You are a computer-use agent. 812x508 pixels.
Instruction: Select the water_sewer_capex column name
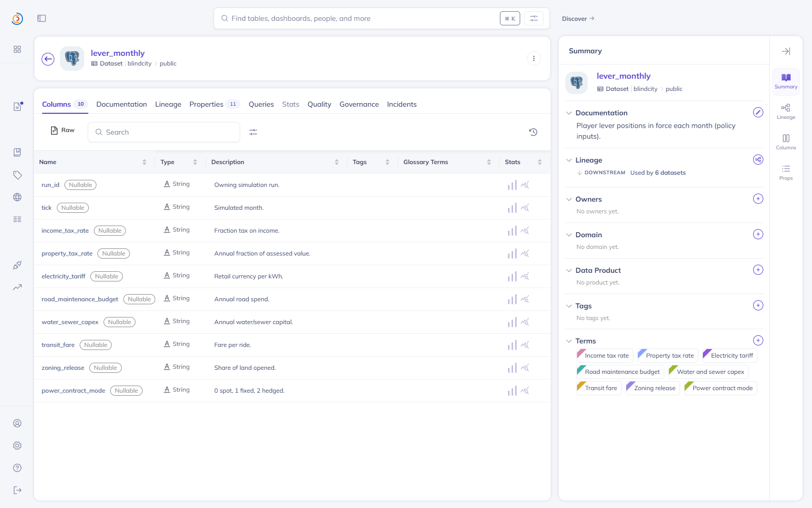click(70, 322)
